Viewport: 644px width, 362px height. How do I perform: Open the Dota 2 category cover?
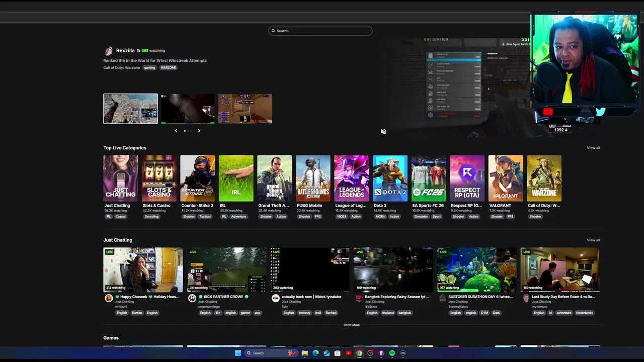tap(390, 178)
